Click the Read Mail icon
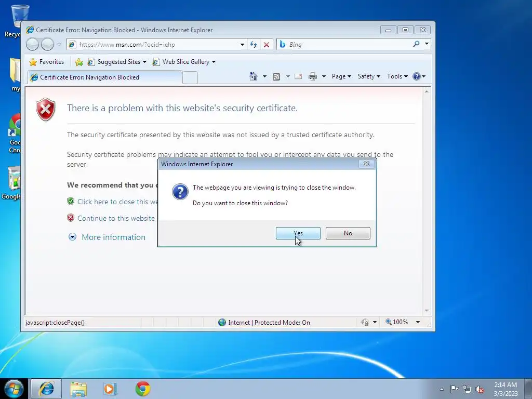Image resolution: width=532 pixels, height=399 pixels. 298,76
